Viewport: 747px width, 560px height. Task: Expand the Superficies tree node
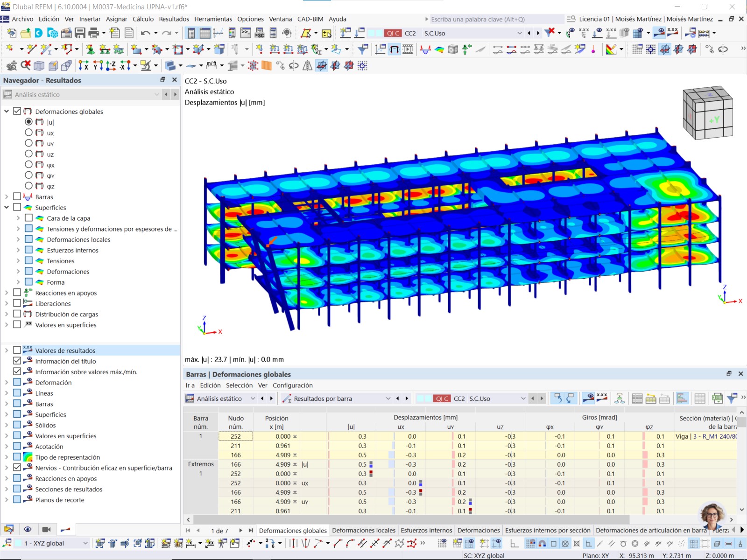point(7,207)
